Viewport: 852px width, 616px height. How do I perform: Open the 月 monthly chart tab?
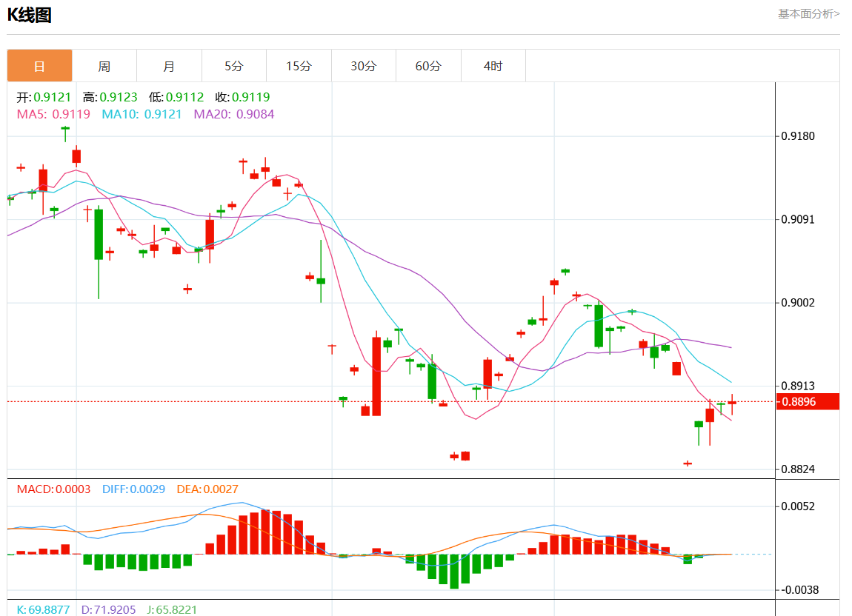click(169, 66)
